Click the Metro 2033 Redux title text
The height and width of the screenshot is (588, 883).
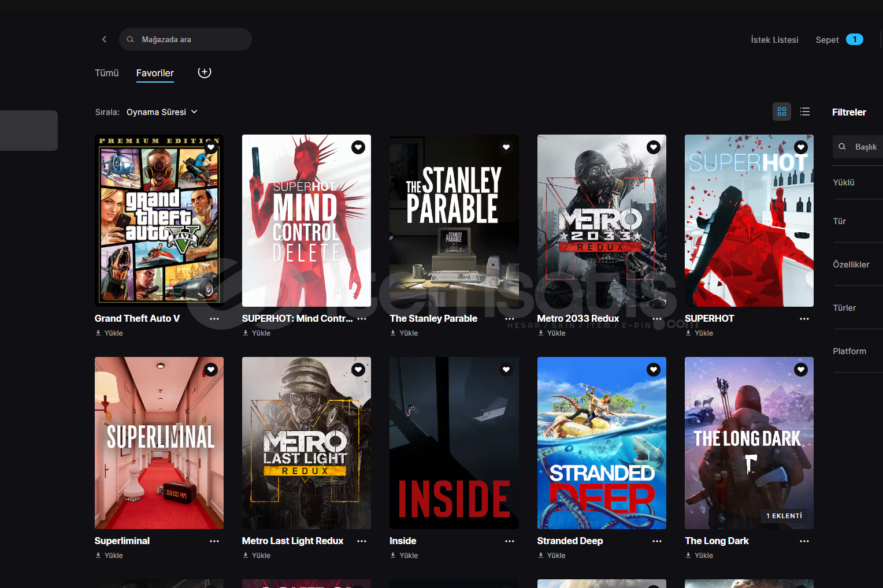(578, 318)
